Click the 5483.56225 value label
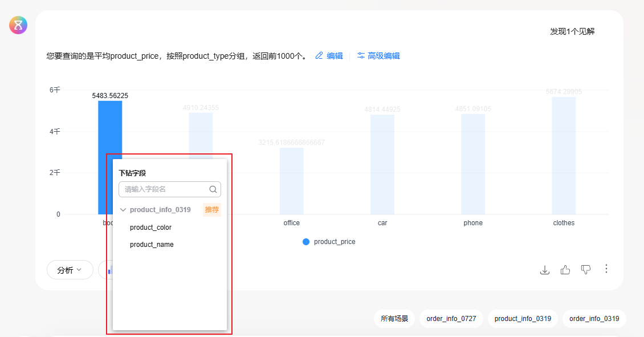 110,96
